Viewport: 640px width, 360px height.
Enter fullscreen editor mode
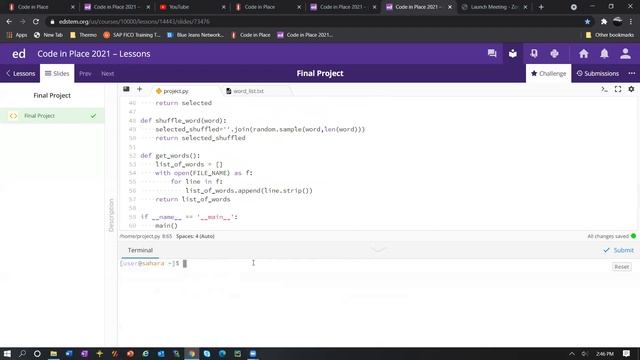pyautogui.click(x=618, y=89)
